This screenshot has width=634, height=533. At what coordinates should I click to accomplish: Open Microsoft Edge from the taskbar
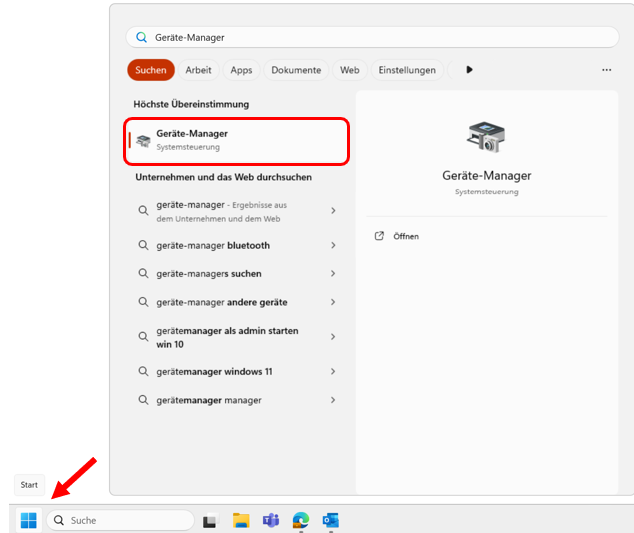tap(300, 520)
